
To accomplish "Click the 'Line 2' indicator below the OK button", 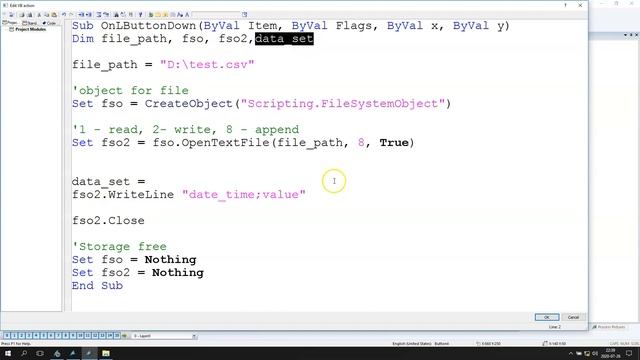I will pyautogui.click(x=554, y=327).
